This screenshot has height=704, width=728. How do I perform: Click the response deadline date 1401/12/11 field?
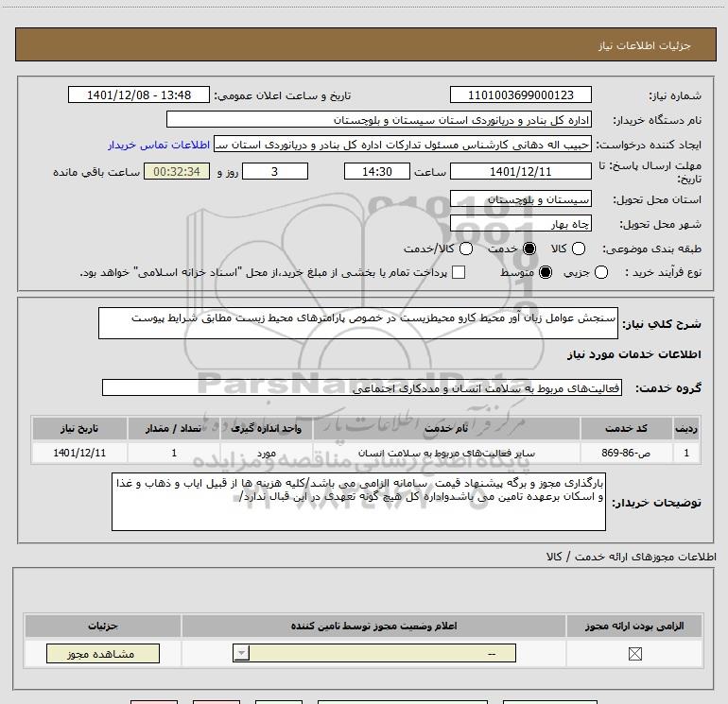click(x=520, y=171)
